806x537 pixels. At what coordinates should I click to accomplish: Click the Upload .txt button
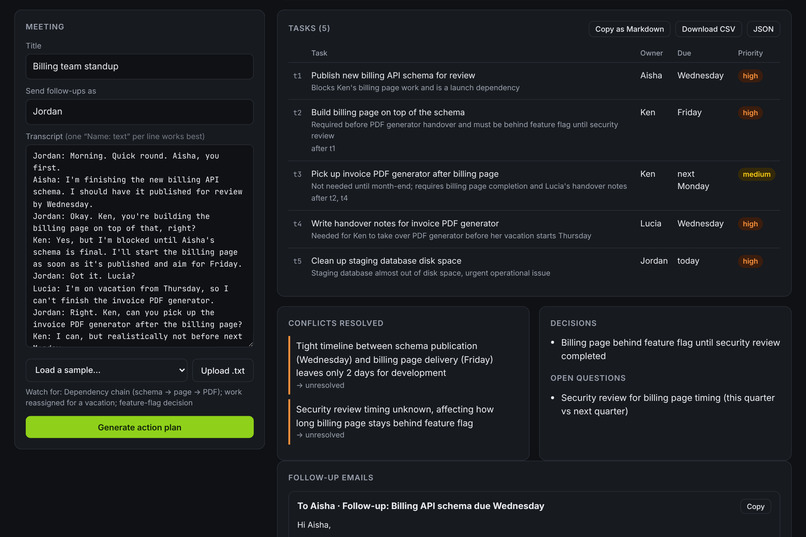[223, 371]
